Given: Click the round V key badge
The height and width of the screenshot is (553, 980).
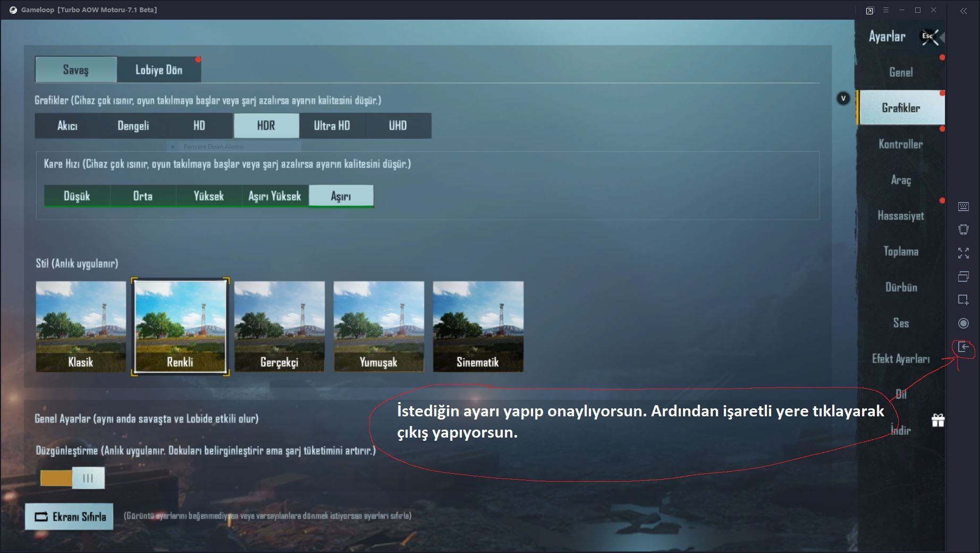Looking at the screenshot, I should coord(843,98).
